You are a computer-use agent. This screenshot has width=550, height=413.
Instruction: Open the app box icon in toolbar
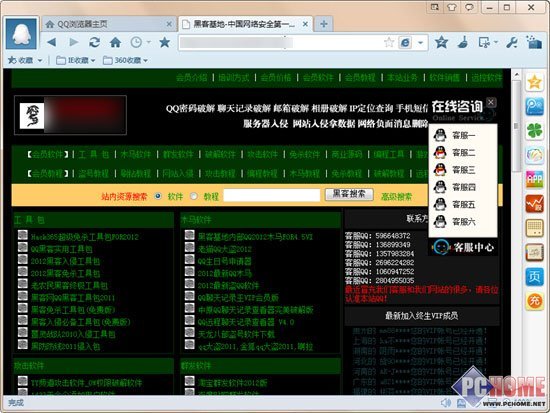[534, 42]
